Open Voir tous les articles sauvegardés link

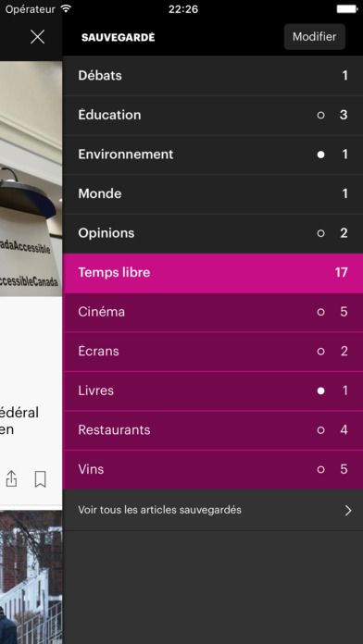pos(213,510)
